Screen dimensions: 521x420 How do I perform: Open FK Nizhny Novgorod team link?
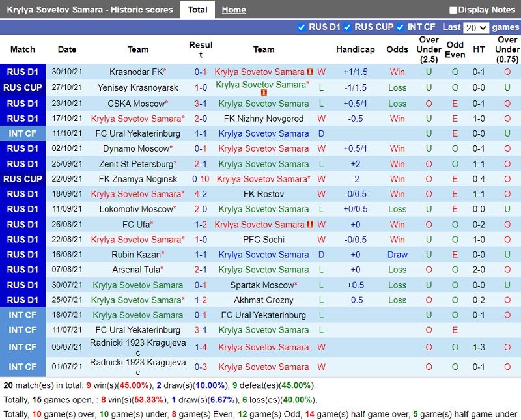coord(264,119)
